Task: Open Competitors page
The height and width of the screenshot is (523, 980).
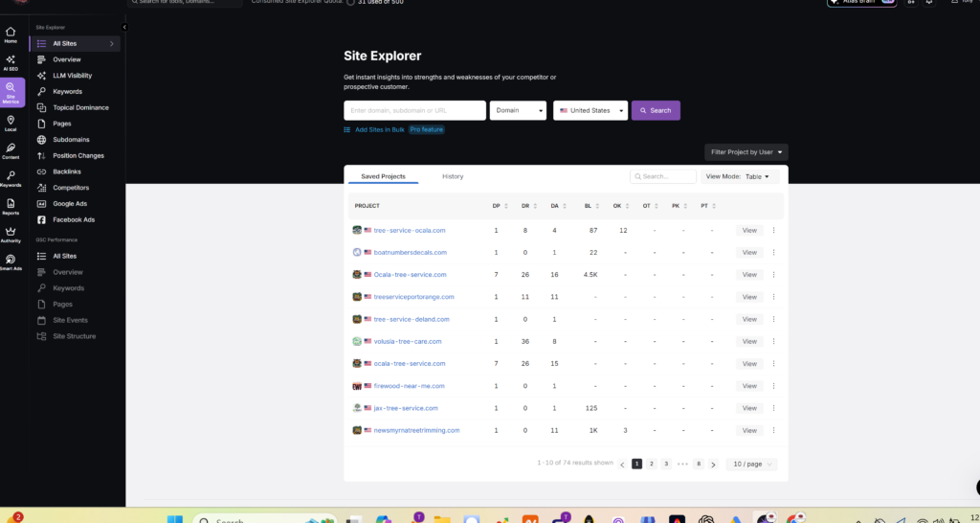Action: coord(71,188)
